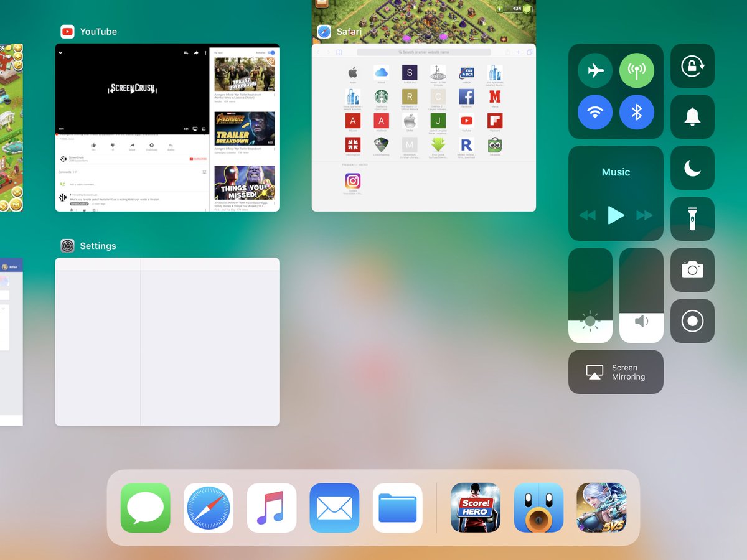Seek on the YouTube video progress bar
Screen dimensions: 747x560
coord(132,134)
